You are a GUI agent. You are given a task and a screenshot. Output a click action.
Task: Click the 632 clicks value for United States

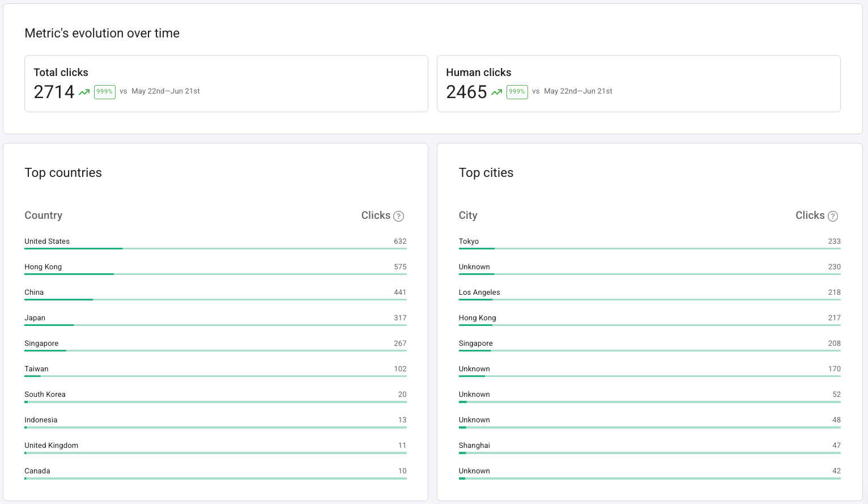tap(400, 242)
